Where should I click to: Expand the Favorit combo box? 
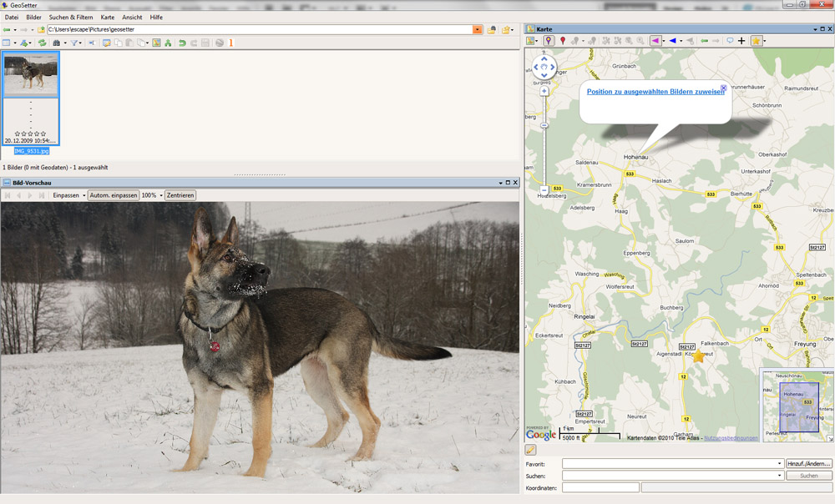point(779,464)
